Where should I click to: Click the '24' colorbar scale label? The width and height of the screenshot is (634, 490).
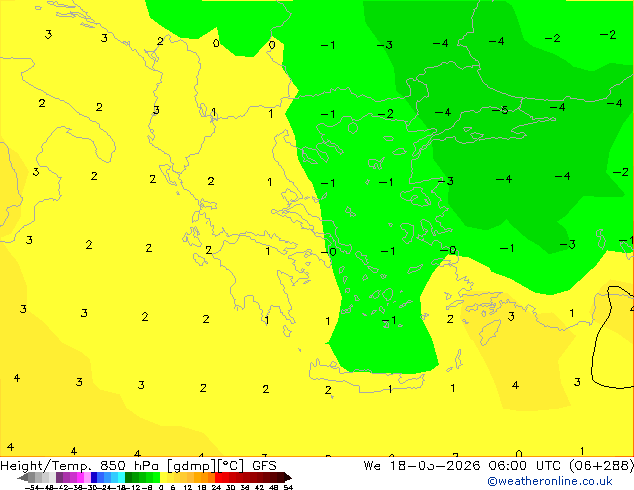(x=216, y=487)
